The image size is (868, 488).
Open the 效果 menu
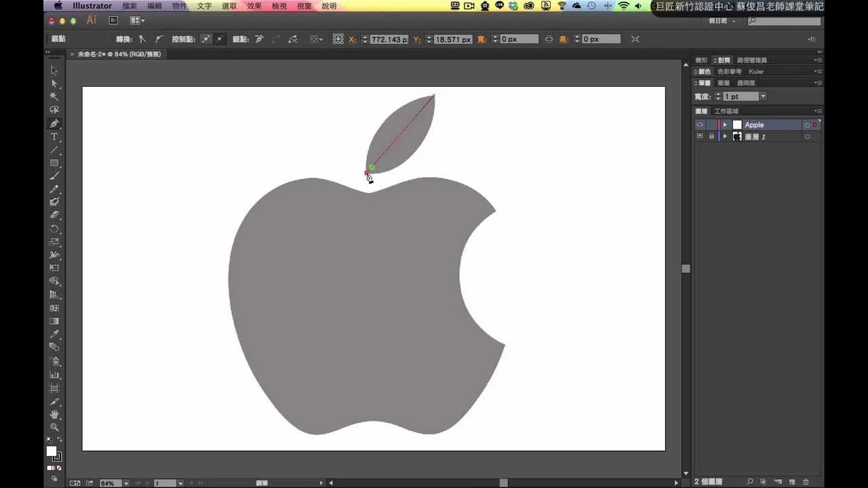[254, 6]
